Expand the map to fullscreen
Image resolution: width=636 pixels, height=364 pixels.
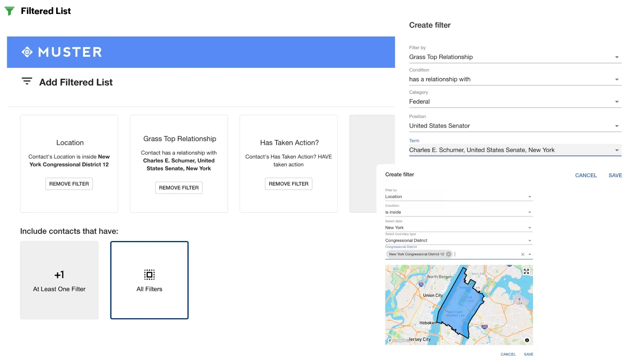coord(526,271)
